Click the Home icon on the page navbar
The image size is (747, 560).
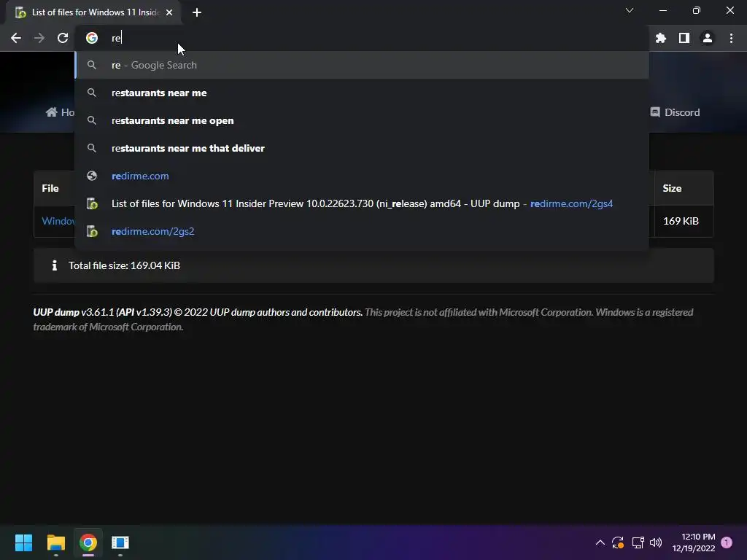52,112
